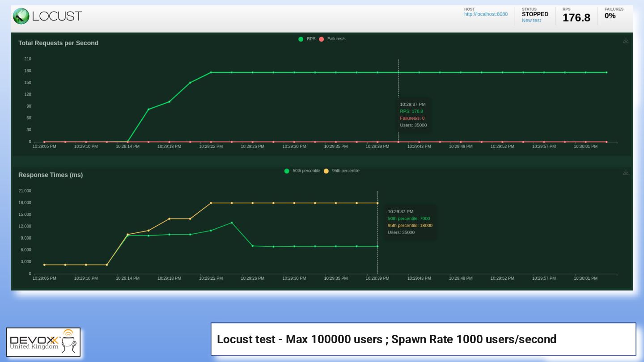
Task: Toggle the 95th percentile legend series
Action: click(345, 171)
